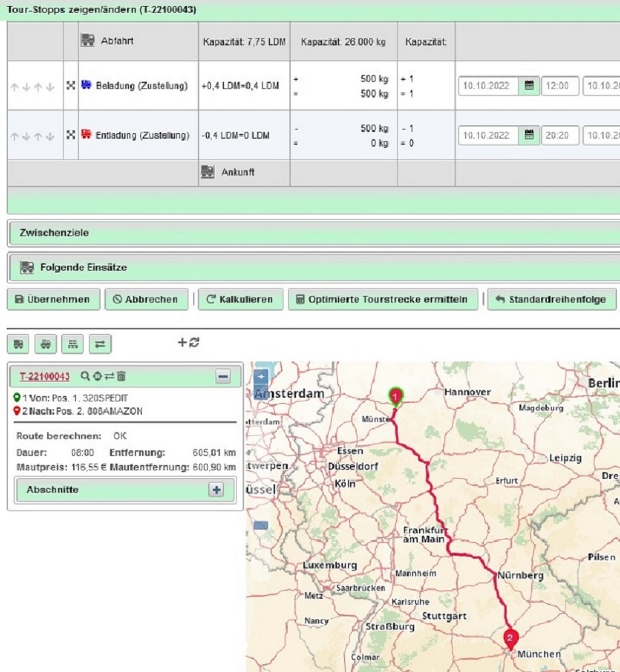Collapse tour panel with minus button
The image size is (620, 672).
click(223, 377)
